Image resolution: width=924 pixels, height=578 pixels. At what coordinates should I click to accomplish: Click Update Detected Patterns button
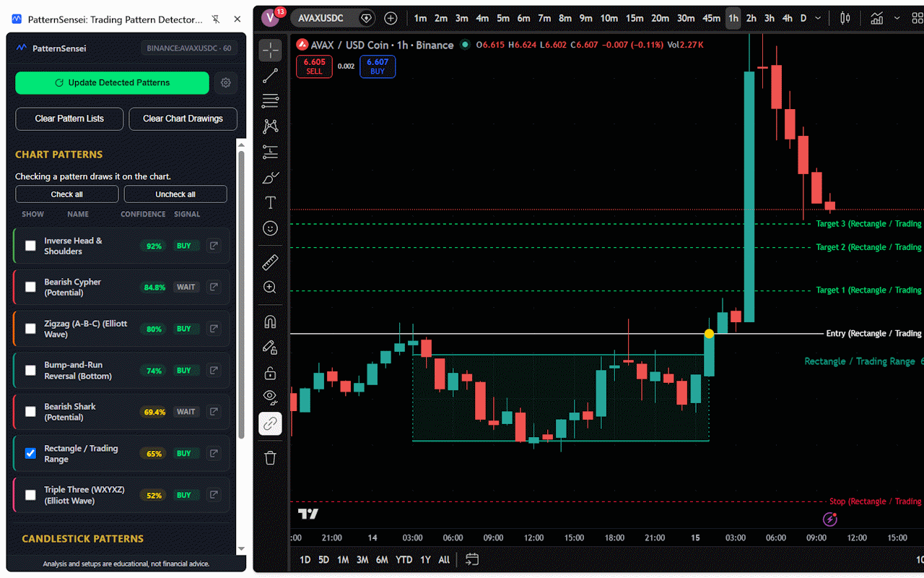[x=112, y=83]
